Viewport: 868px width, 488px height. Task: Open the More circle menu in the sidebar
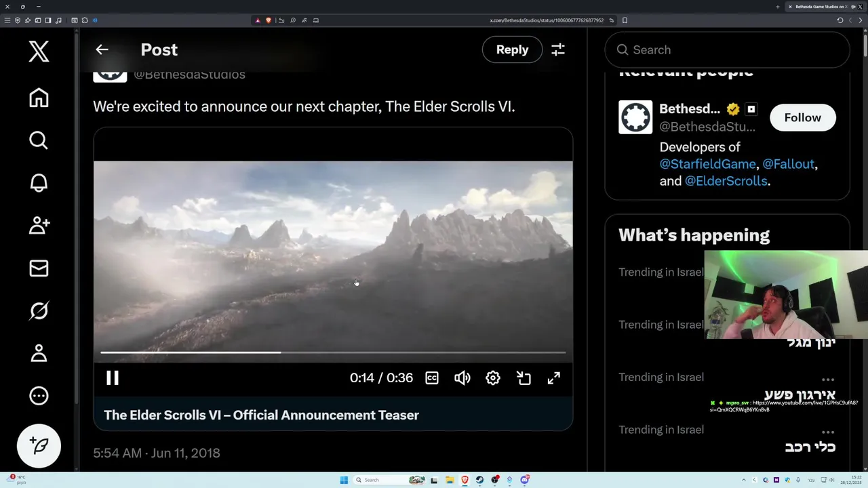pyautogui.click(x=39, y=396)
